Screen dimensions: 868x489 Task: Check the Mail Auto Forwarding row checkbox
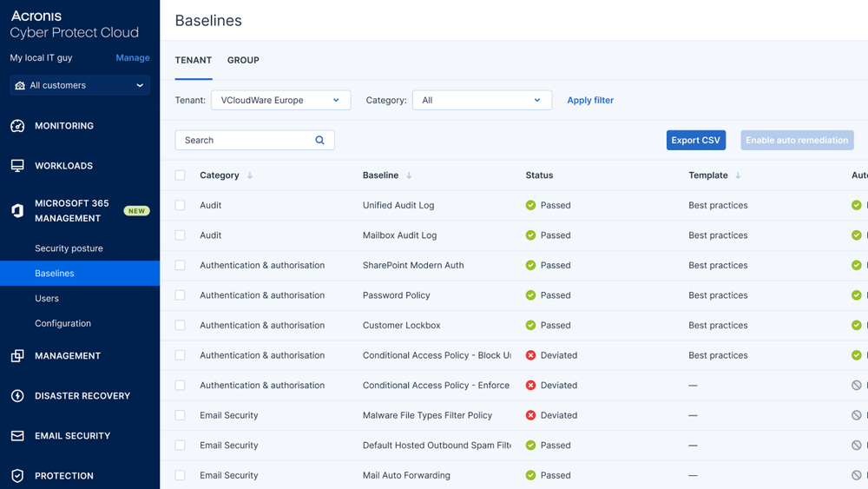click(x=180, y=475)
